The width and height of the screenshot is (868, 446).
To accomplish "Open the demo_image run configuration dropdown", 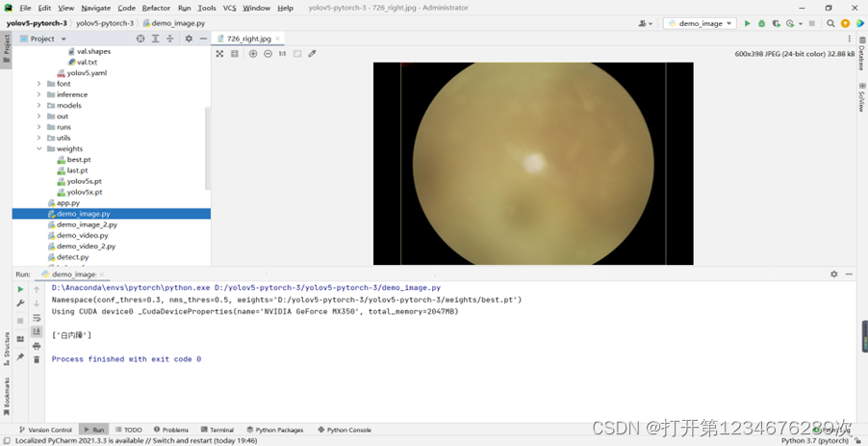I will pos(700,23).
